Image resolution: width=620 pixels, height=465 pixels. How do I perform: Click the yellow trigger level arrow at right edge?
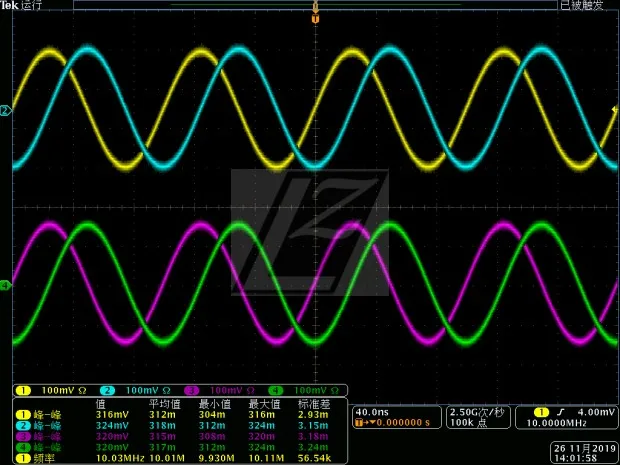point(615,109)
